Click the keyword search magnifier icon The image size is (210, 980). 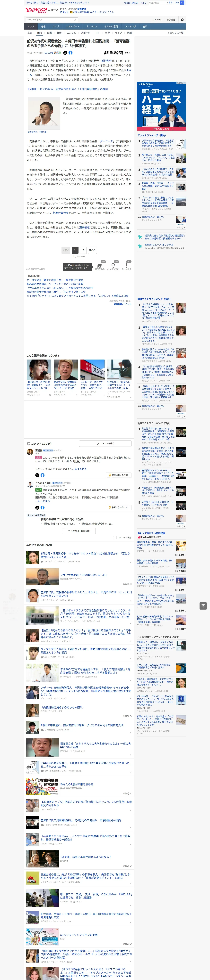coord(75,20)
